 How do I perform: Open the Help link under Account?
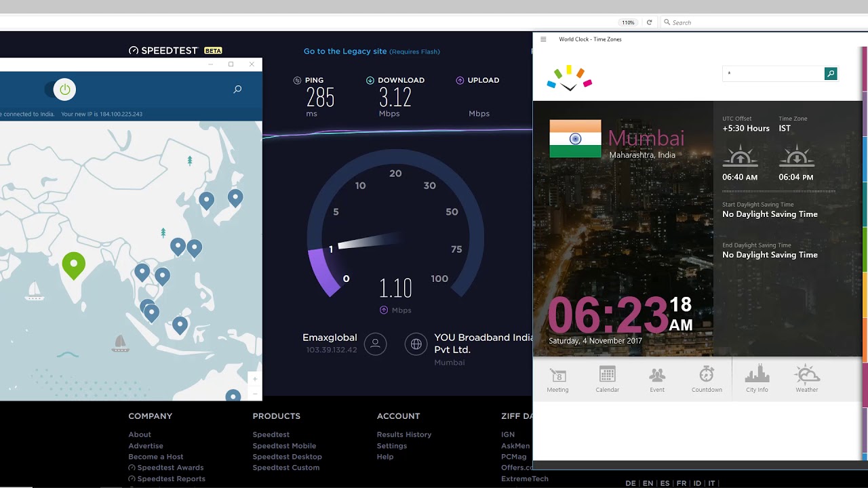385,457
